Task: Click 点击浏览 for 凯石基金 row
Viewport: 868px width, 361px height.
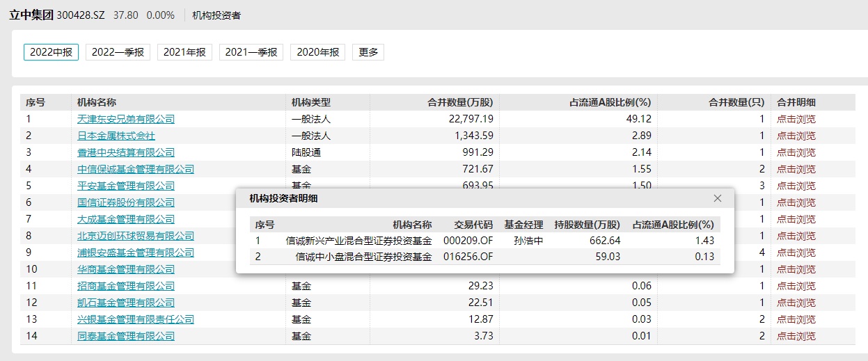Action: click(796, 303)
